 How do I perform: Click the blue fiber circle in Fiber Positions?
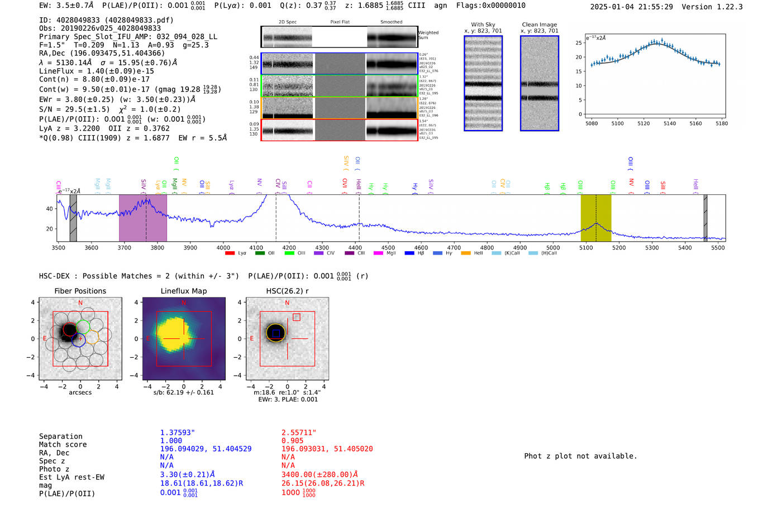78,339
